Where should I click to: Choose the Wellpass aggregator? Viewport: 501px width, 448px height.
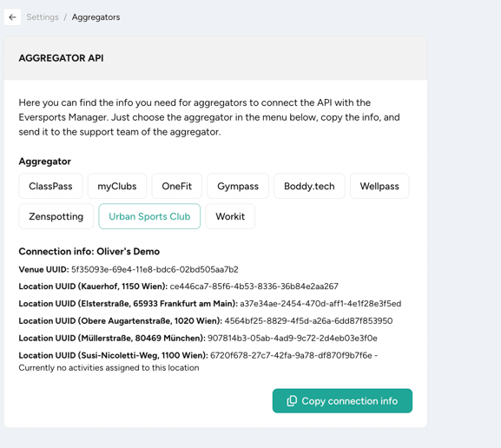point(379,186)
